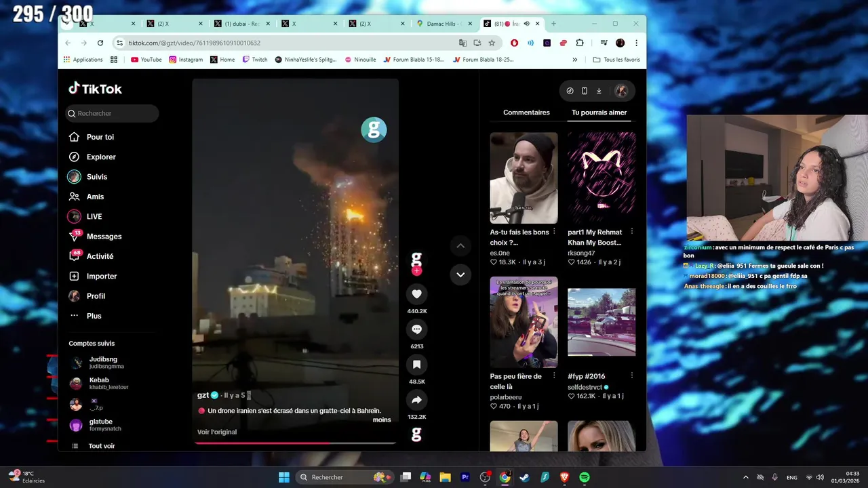Open the LIVE section

94,216
